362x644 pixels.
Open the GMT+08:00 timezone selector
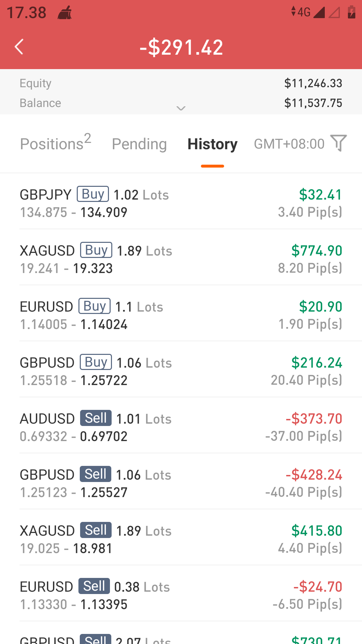point(289,144)
